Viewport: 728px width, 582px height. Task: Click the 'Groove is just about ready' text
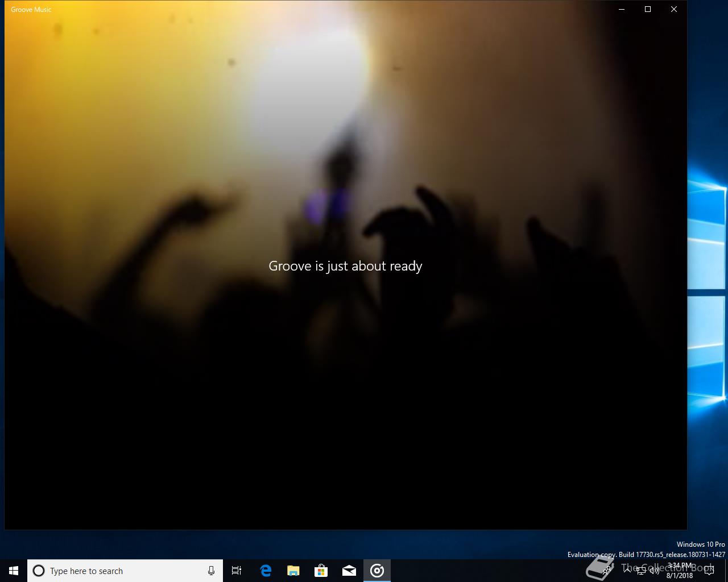click(x=345, y=266)
